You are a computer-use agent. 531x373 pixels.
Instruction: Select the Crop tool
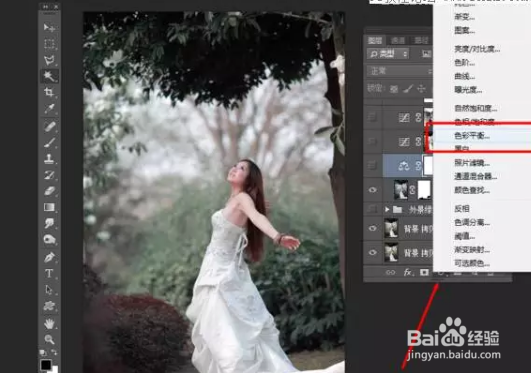(49, 92)
